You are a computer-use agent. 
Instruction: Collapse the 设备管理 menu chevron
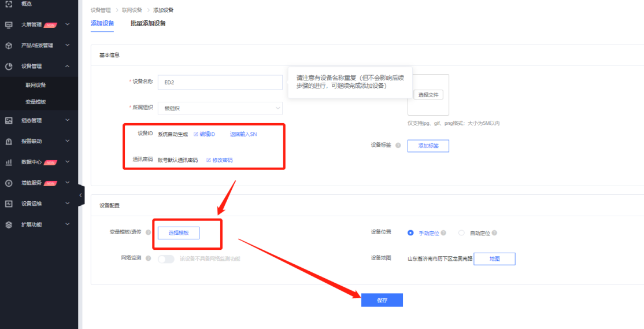tap(68, 66)
